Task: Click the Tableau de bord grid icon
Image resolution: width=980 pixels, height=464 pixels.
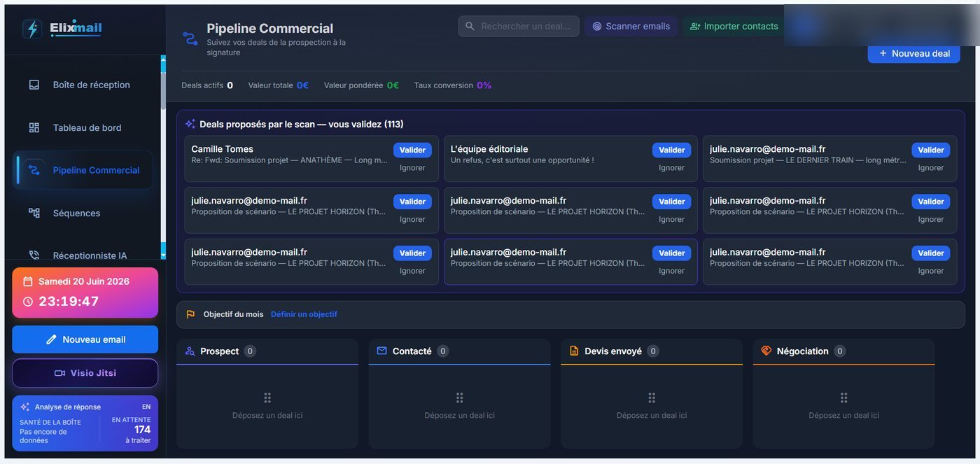Action: tap(34, 127)
